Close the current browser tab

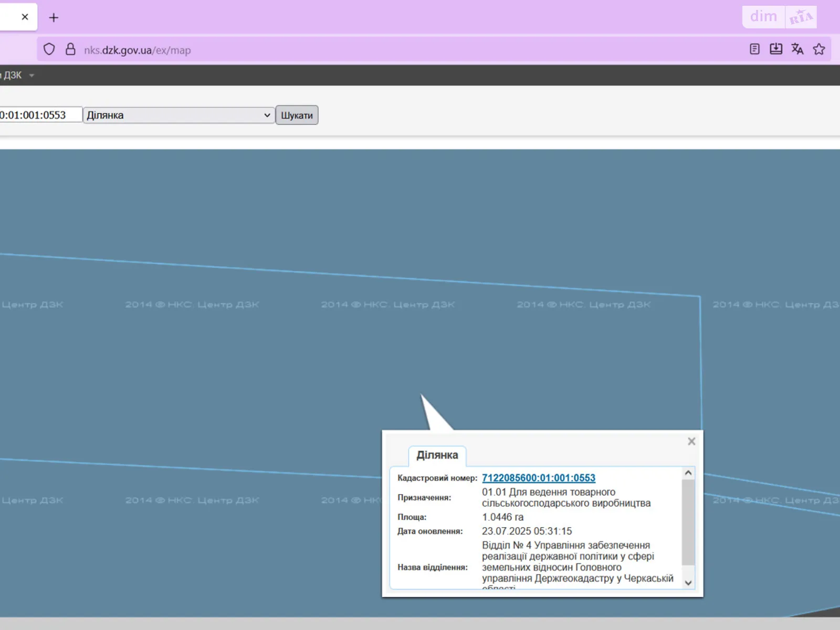(x=25, y=17)
